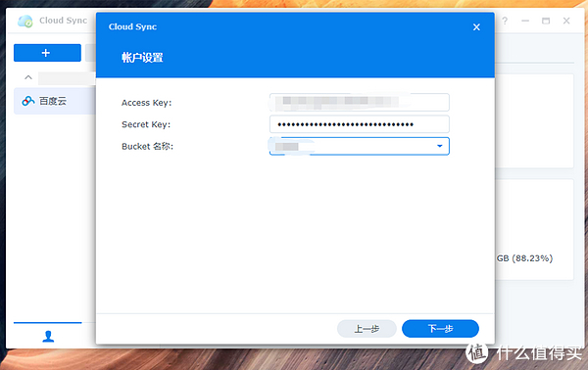The height and width of the screenshot is (370, 588).
Task: Select the 百度云 connection in the sidebar
Action: point(55,101)
